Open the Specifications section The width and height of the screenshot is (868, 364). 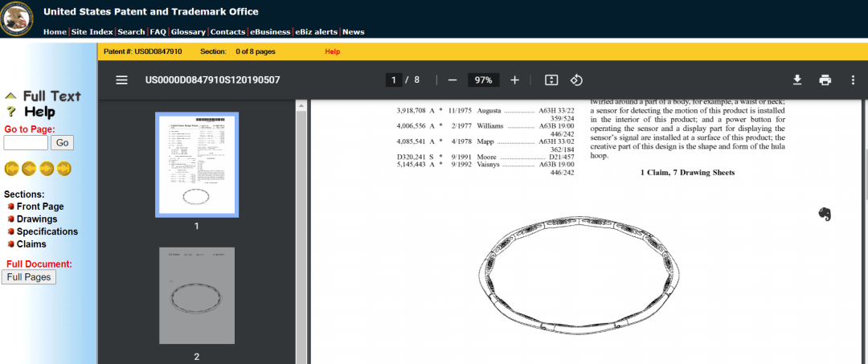47,231
